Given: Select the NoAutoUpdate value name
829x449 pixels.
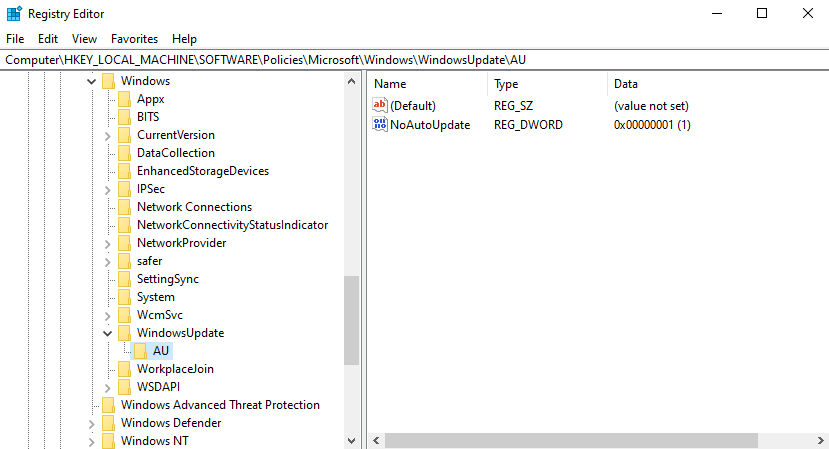Looking at the screenshot, I should coord(430,125).
